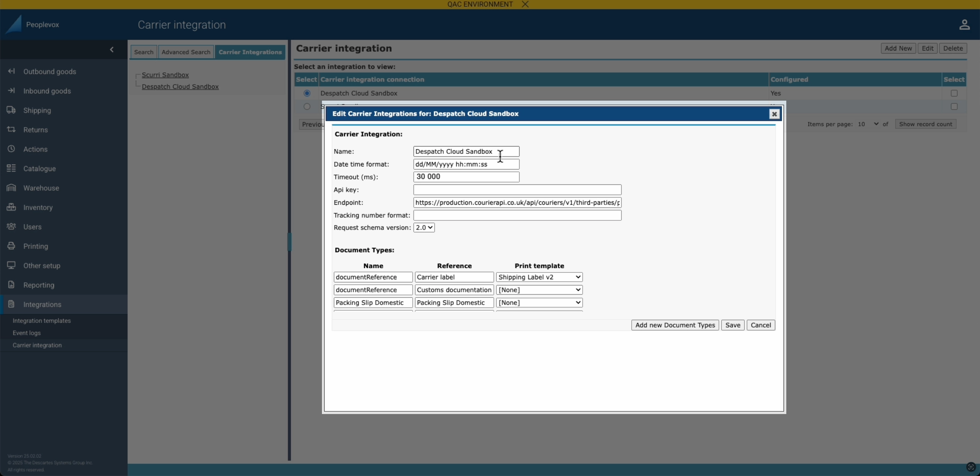Close the Edit Carrier Integrations dialog
Viewport: 980px width, 476px height.
pyautogui.click(x=774, y=114)
